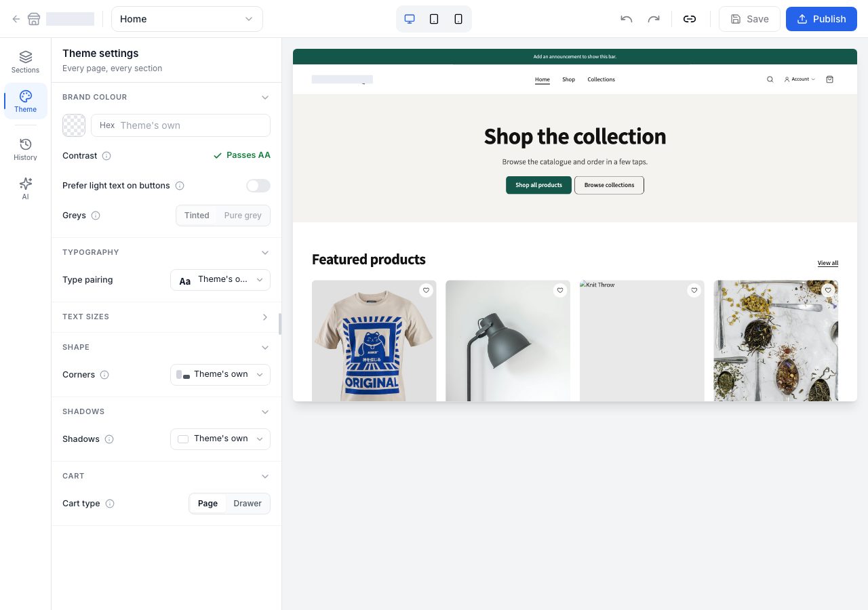Select Pure grey option
Image resolution: width=868 pixels, height=610 pixels.
243,216
